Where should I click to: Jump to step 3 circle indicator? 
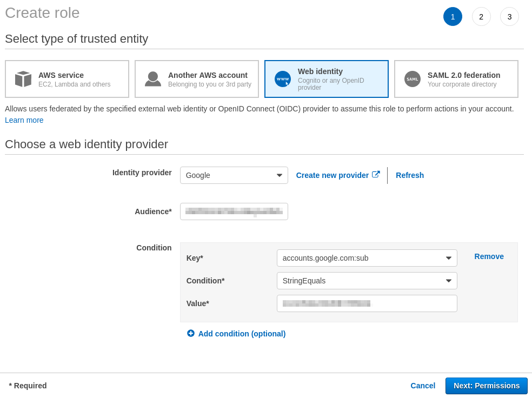click(x=509, y=17)
